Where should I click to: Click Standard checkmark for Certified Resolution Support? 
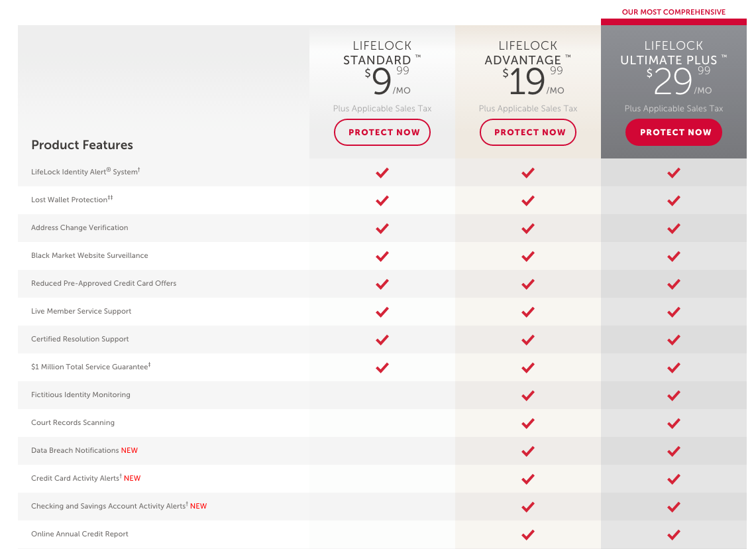382,340
